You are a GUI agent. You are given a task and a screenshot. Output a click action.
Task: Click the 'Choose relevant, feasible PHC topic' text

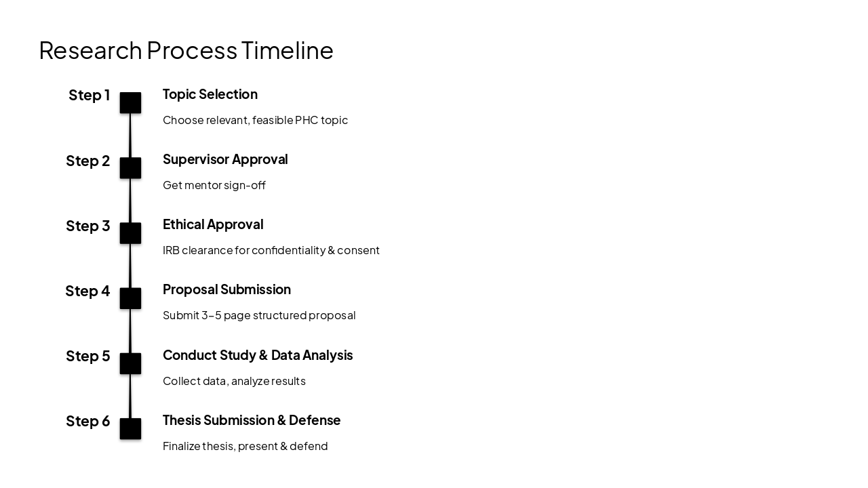255,120
